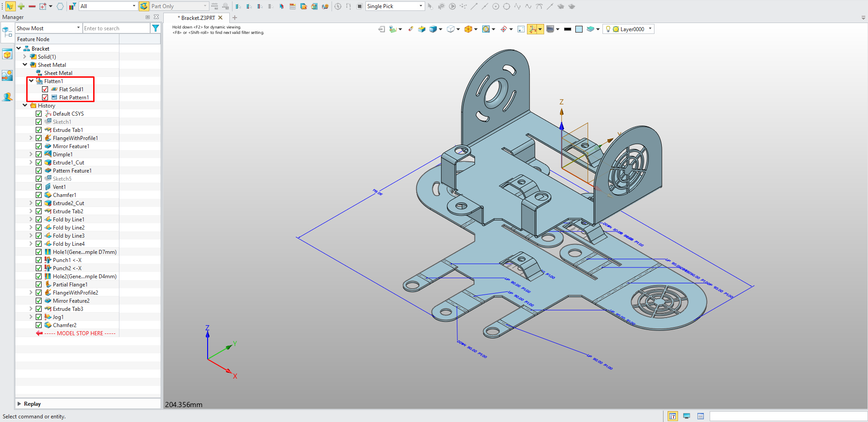
Task: Click the gray monitor display-mode icon
Action: pos(550,29)
